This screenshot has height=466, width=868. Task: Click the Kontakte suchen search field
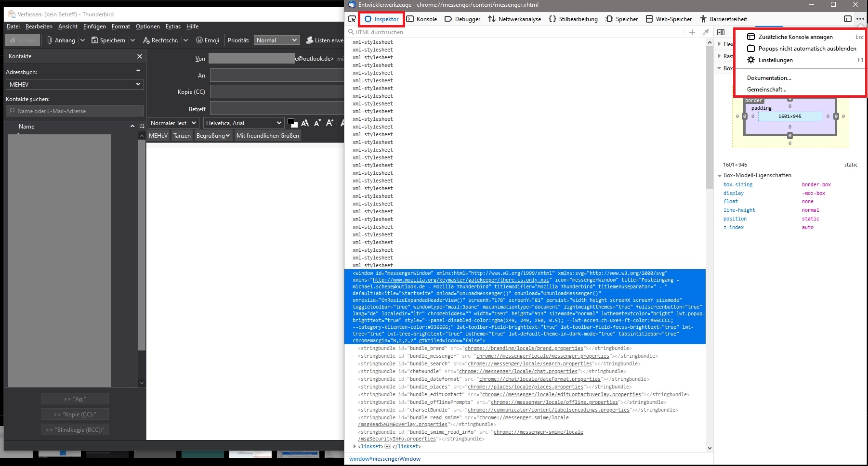coord(75,111)
